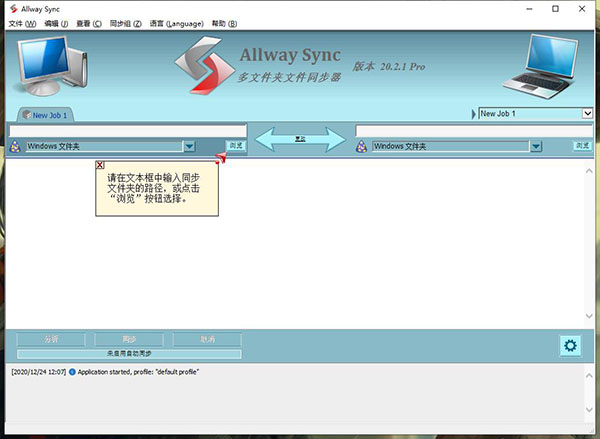Screen dimensions: 600x439
Task: Open settings with the gear icon
Action: pos(570,346)
